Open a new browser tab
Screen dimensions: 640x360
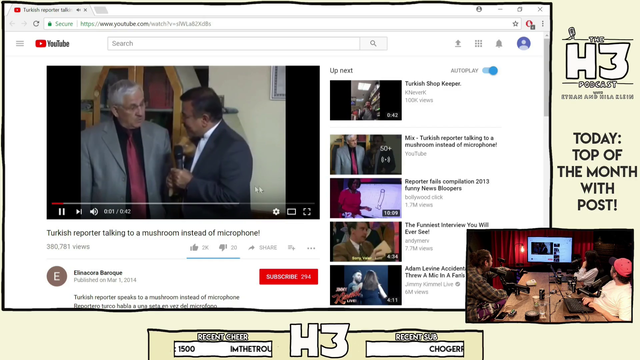click(100, 10)
